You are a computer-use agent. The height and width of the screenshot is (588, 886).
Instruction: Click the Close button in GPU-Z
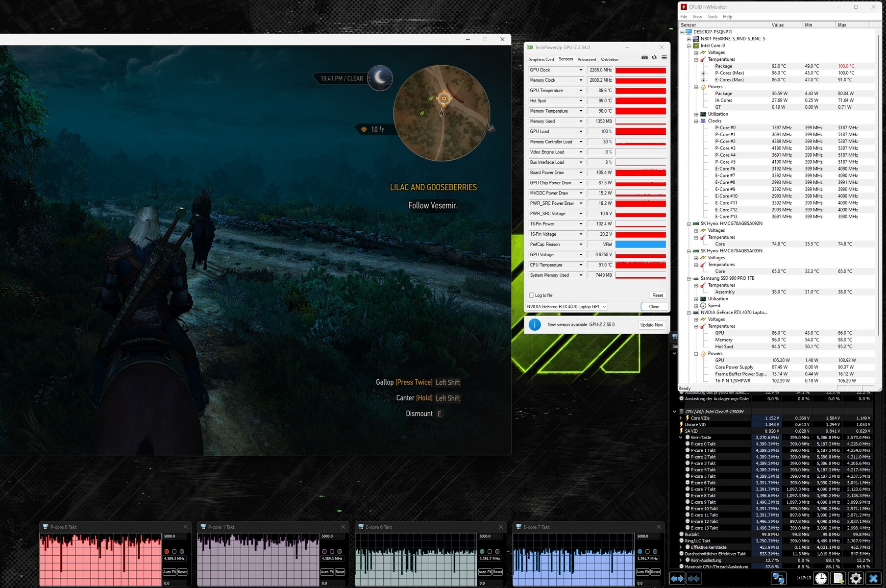[x=654, y=307]
